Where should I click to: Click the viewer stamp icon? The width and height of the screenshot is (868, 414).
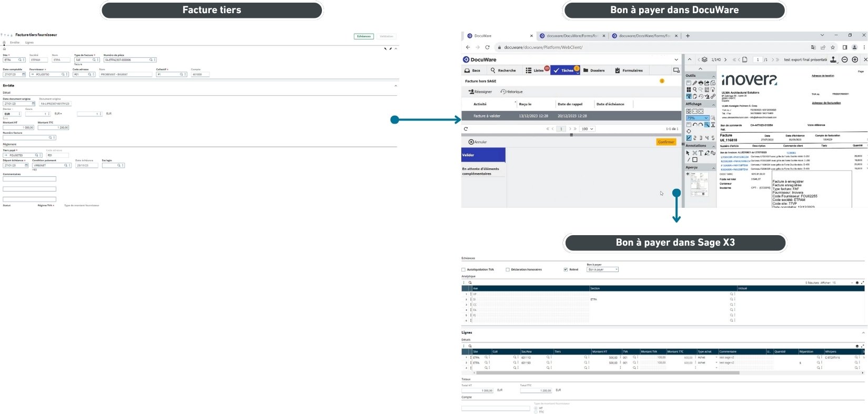tap(834, 59)
